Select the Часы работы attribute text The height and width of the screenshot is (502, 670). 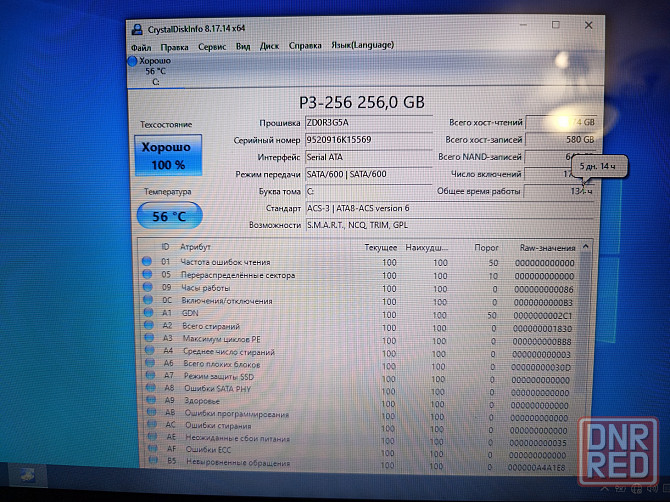coord(206,288)
